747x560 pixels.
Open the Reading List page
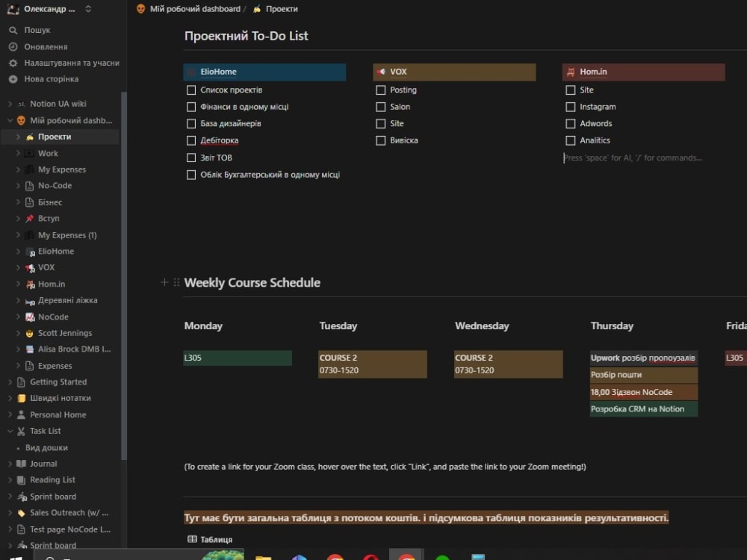[x=52, y=480]
